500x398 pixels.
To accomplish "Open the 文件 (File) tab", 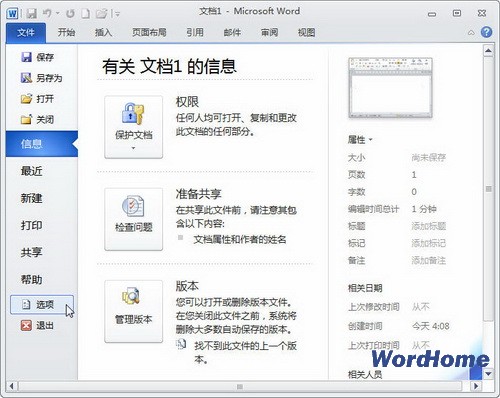I will 26,33.
